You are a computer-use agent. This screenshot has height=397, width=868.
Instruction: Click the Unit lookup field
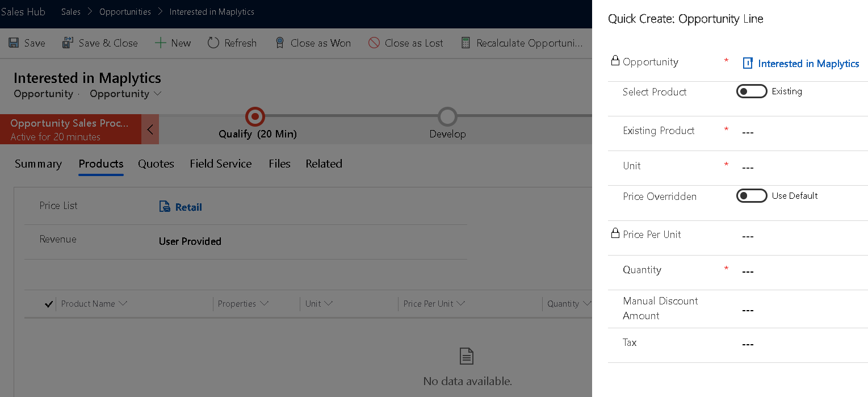(x=803, y=168)
